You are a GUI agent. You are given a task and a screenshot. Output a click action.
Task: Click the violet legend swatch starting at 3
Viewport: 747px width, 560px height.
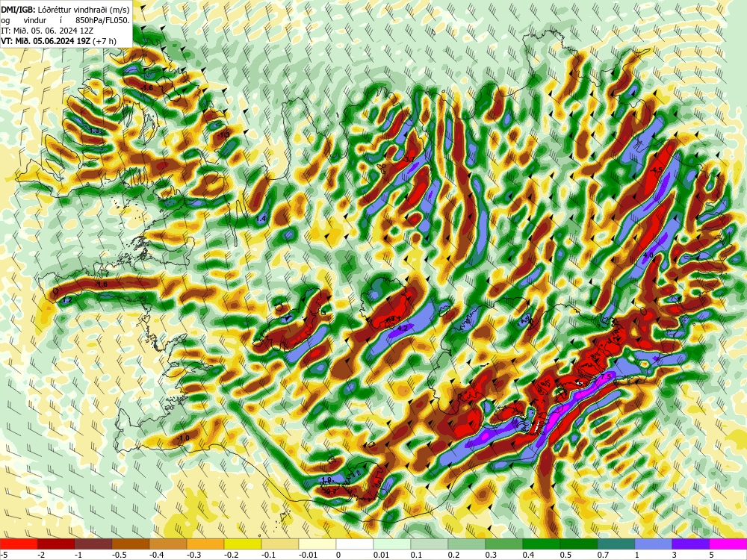[691, 544]
